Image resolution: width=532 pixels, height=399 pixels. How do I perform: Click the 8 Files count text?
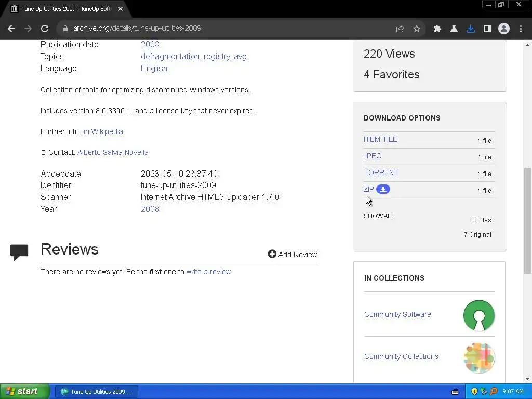tap(482, 220)
